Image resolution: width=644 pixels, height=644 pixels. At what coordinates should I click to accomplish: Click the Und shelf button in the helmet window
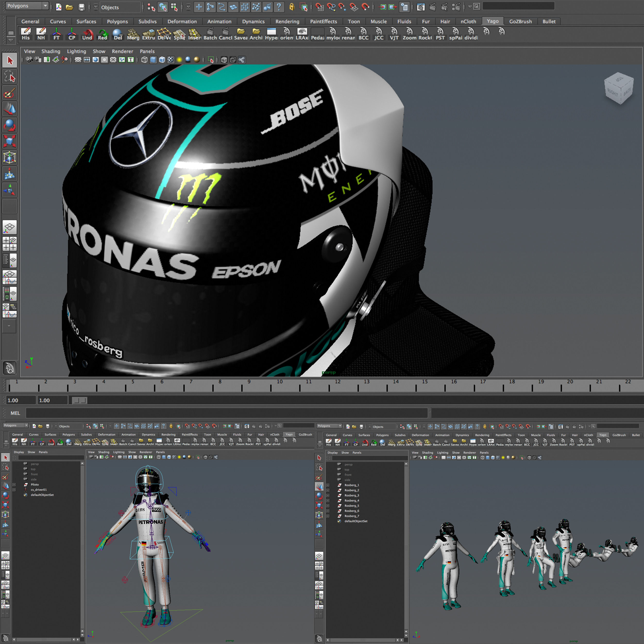87,34
